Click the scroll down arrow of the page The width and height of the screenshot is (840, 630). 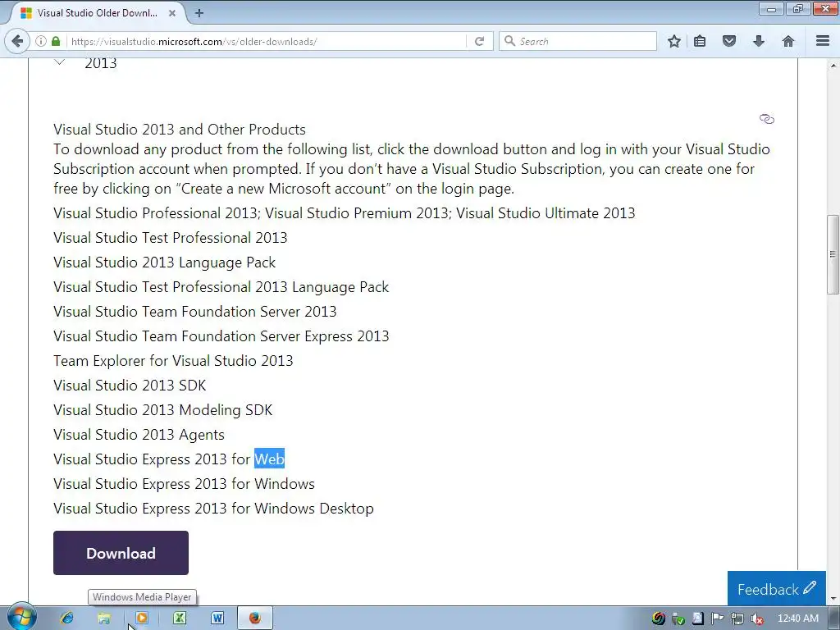pyautogui.click(x=833, y=599)
